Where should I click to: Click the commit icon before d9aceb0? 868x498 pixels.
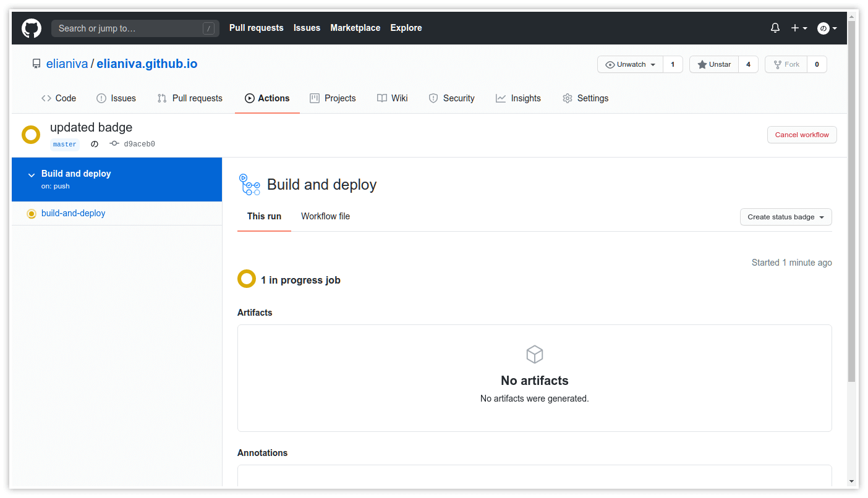pos(114,143)
